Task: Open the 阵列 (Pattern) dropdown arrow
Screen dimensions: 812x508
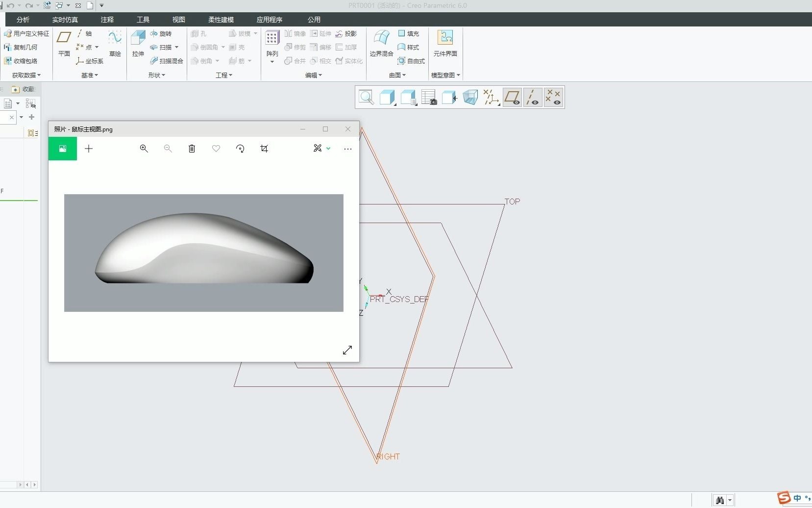Action: click(272, 62)
